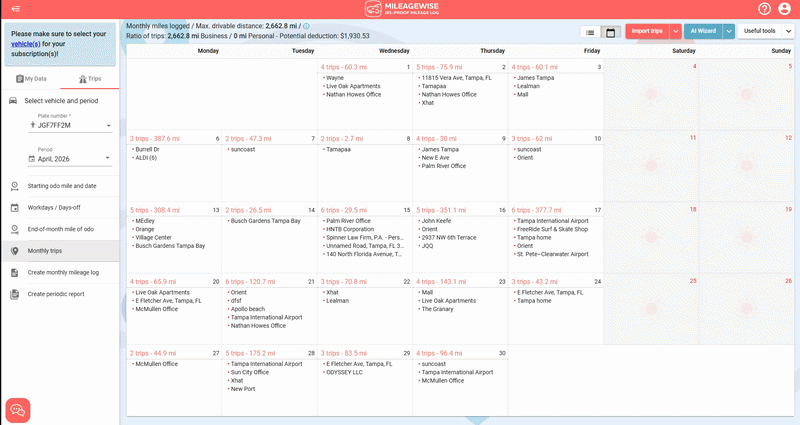800x425 pixels.
Task: Click the 2937 NW 6th Terrace trip
Action: 448,237
